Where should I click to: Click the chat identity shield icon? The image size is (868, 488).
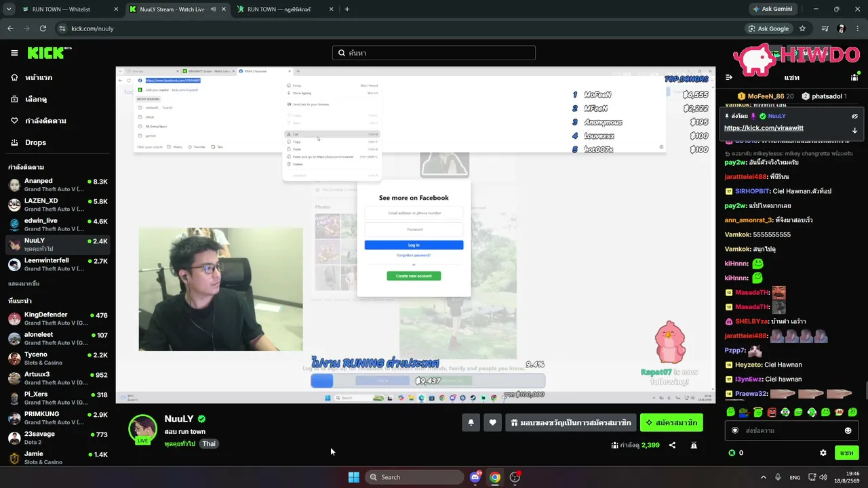pos(735,430)
